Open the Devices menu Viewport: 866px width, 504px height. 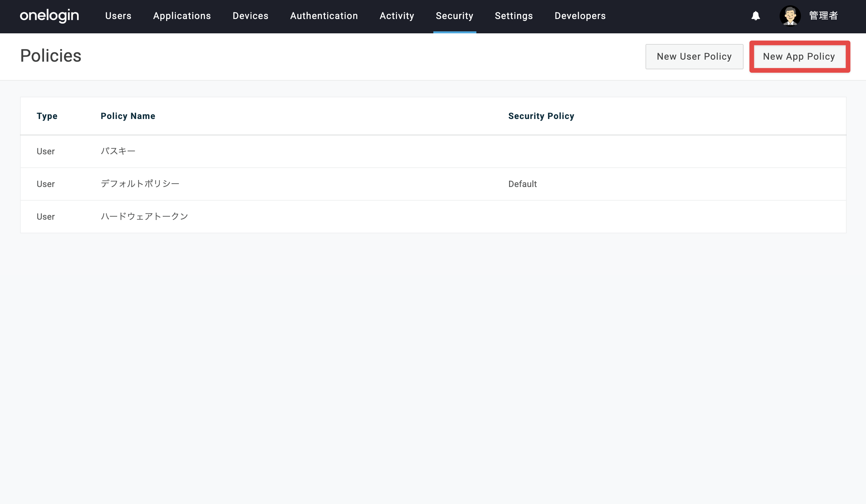coord(250,16)
